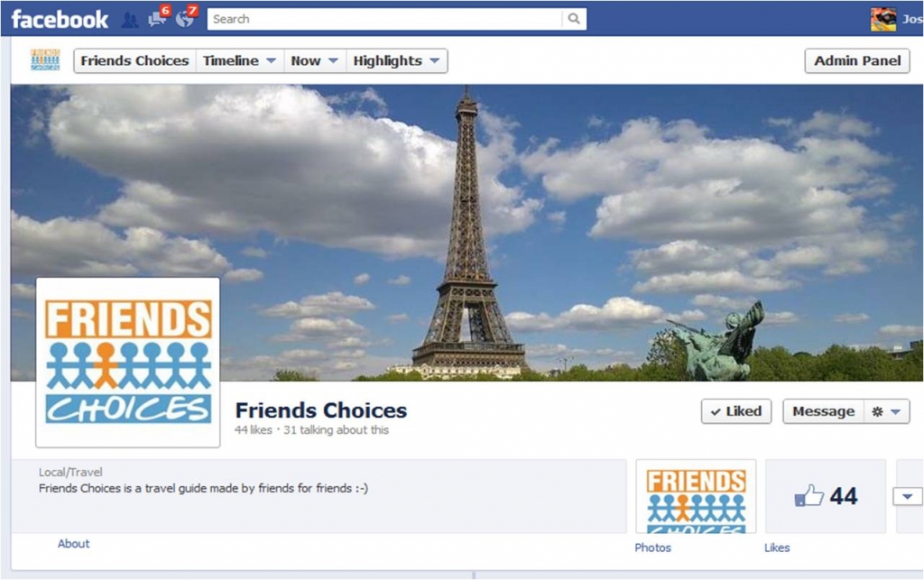Click the search magnifier icon
This screenshot has height=580, width=924.
[573, 19]
